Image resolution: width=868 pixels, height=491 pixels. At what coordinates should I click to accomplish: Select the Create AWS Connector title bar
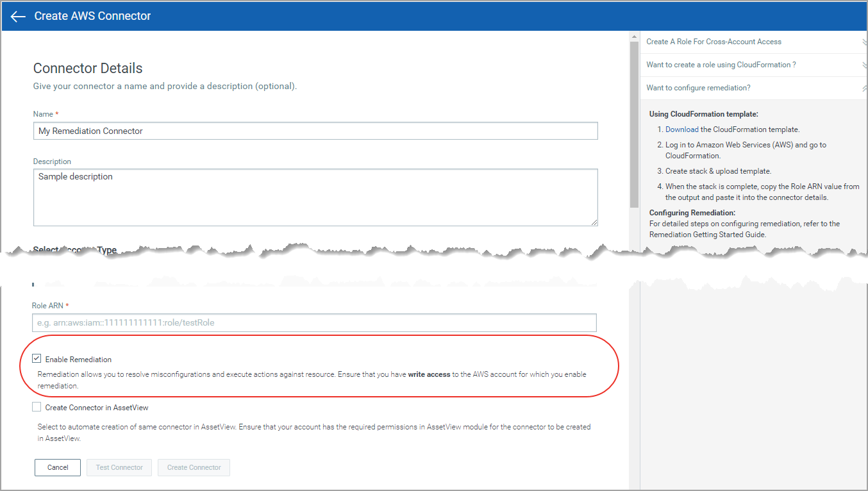(x=92, y=15)
